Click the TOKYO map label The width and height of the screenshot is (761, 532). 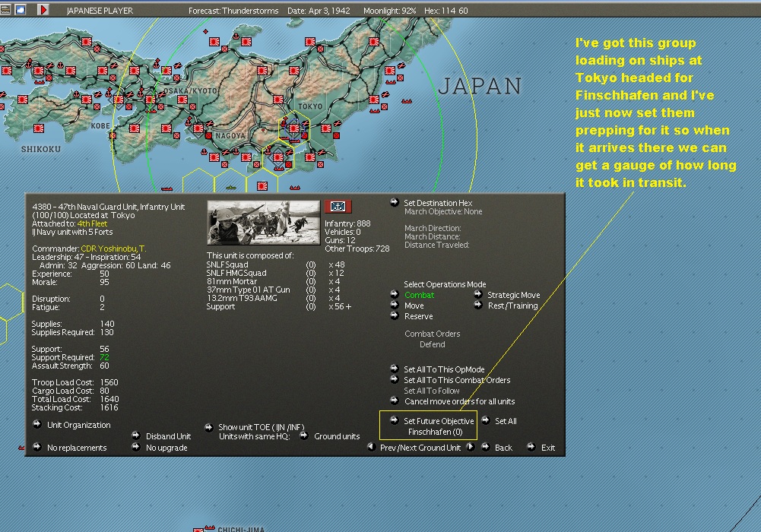click(310, 106)
